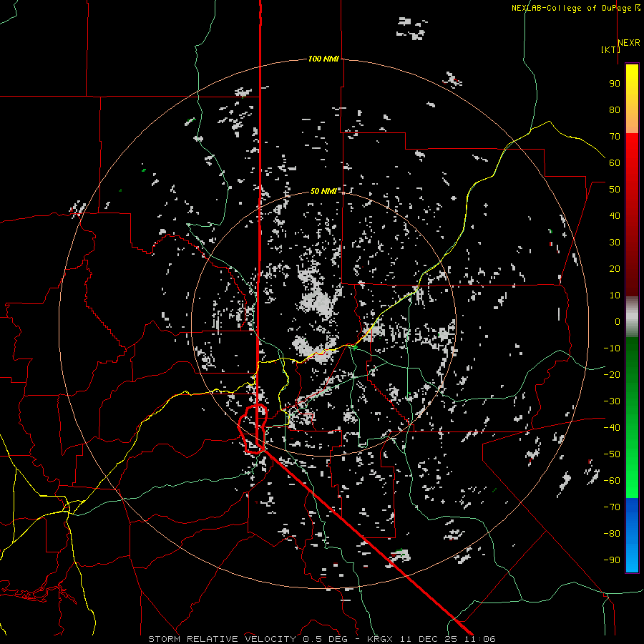Screen dimensions: 644x644
Task: Click the -10 value on the velocity scale
Action: point(612,348)
